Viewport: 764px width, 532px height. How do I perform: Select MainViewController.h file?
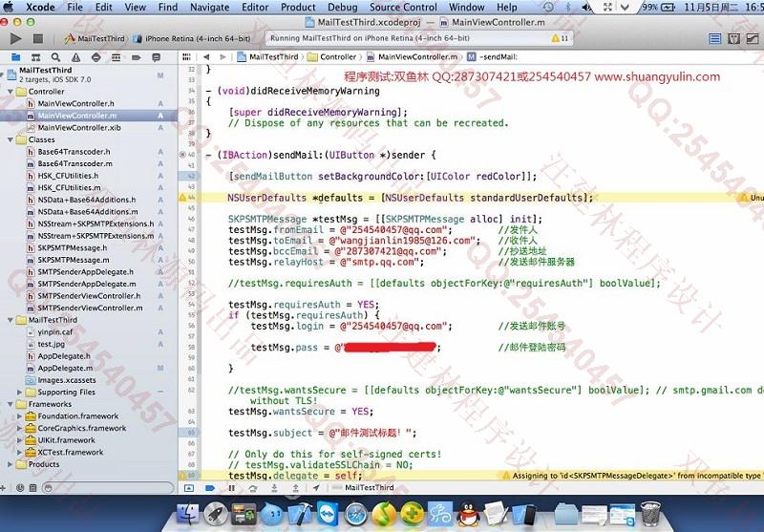[75, 104]
